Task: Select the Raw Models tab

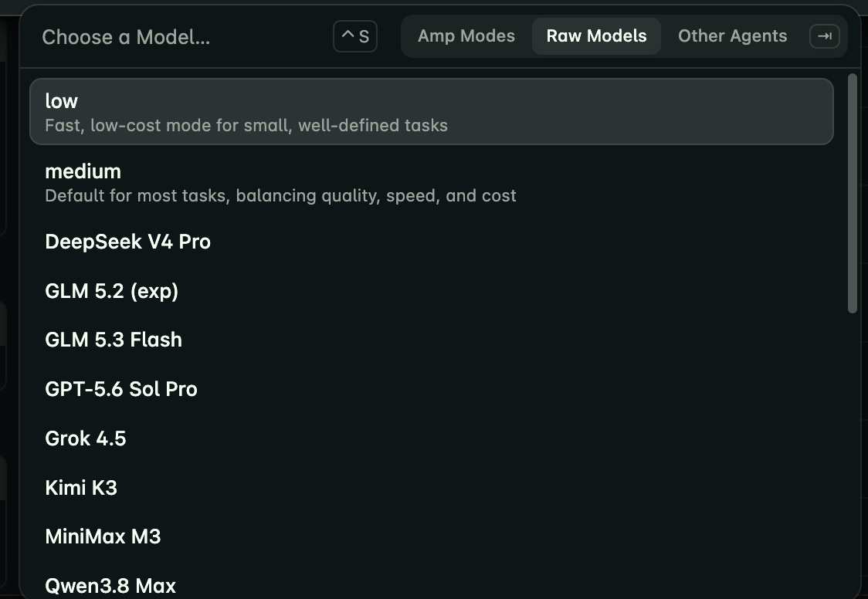Action: tap(596, 36)
